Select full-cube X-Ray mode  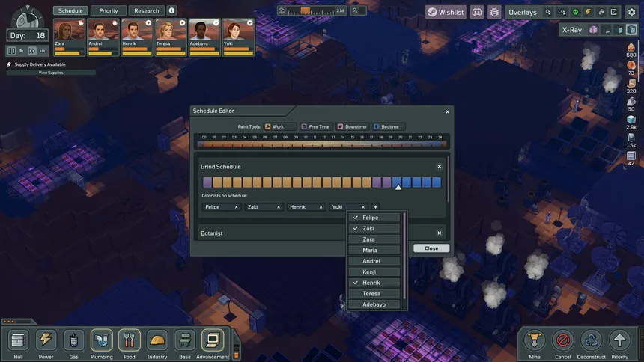point(631,30)
